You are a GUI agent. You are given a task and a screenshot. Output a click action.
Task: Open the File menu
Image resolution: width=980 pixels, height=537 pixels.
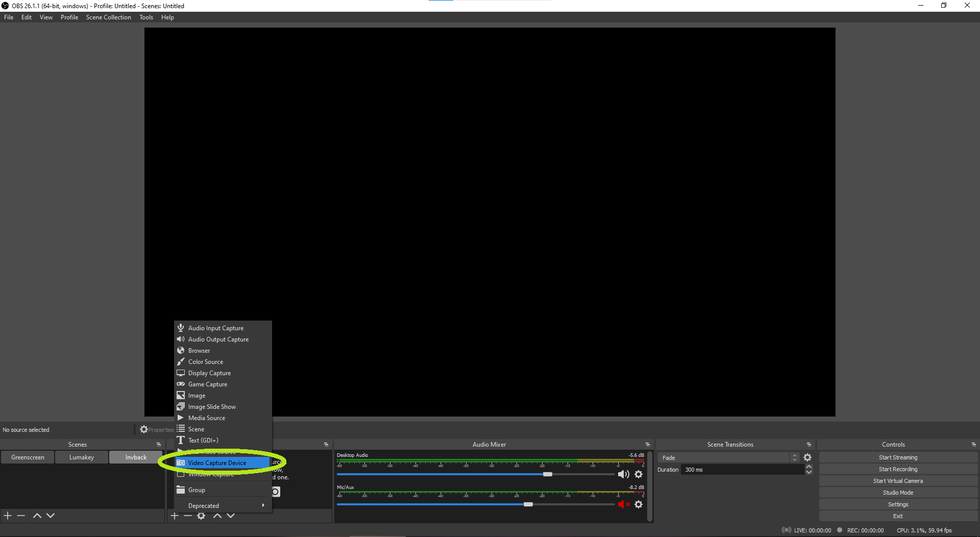coord(9,17)
